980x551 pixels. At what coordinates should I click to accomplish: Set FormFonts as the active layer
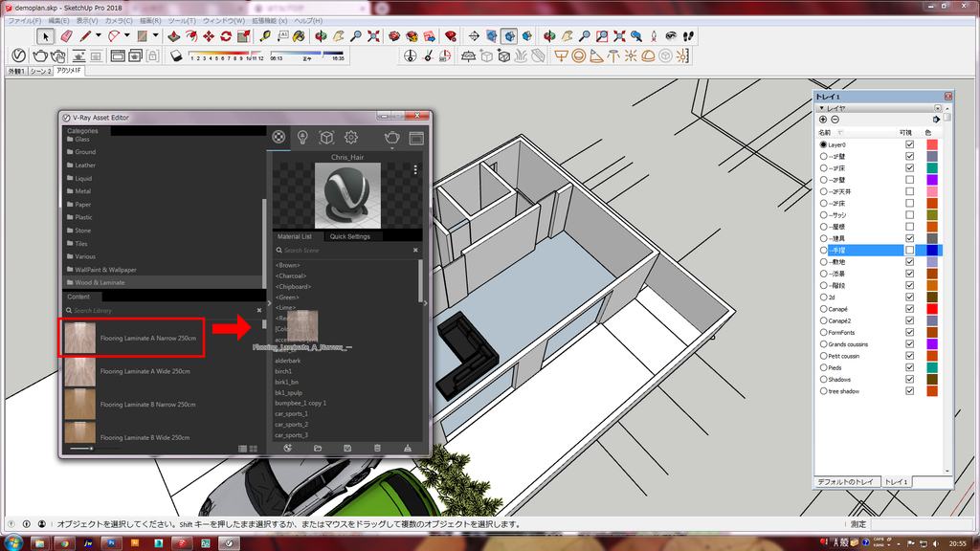(823, 332)
